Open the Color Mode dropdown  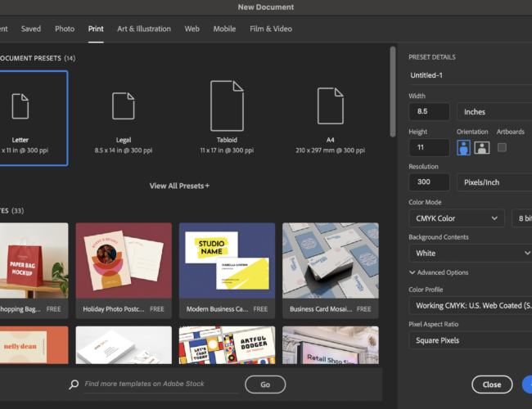pyautogui.click(x=457, y=218)
